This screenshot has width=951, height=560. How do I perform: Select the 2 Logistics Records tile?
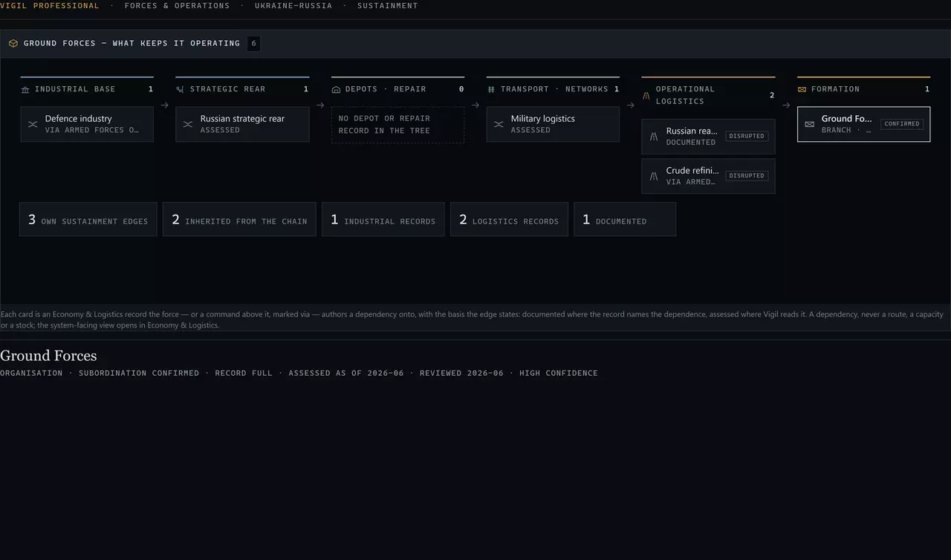pyautogui.click(x=509, y=219)
